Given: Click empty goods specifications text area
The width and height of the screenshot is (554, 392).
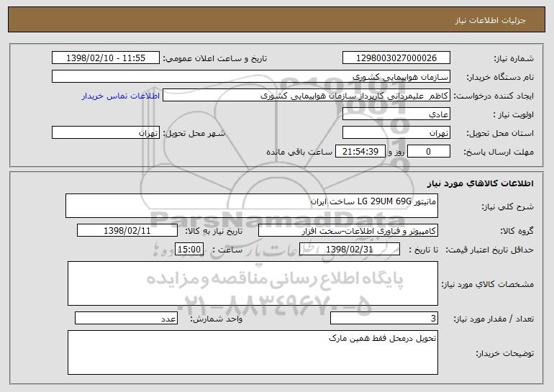Looking at the screenshot, I should pyautogui.click(x=253, y=283).
